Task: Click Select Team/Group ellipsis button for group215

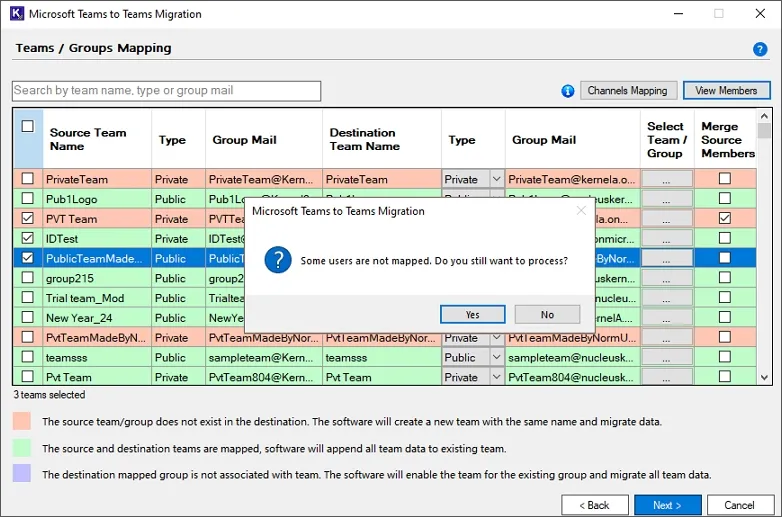Action: pos(667,278)
